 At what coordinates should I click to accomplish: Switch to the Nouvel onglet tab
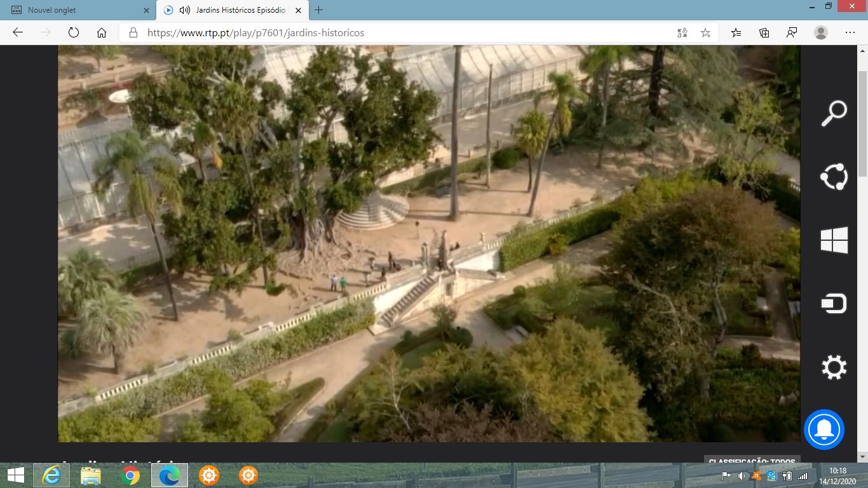click(78, 10)
